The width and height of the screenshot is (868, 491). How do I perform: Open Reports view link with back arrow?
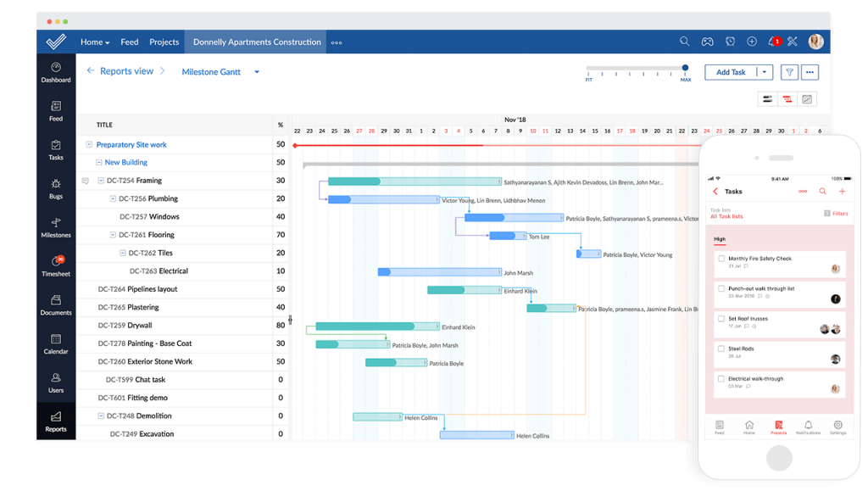tap(125, 71)
